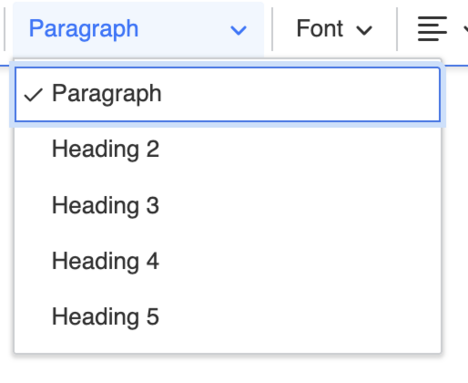The image size is (468, 383).
Task: Pick Heading 5 in the dropdown
Action: 228,317
